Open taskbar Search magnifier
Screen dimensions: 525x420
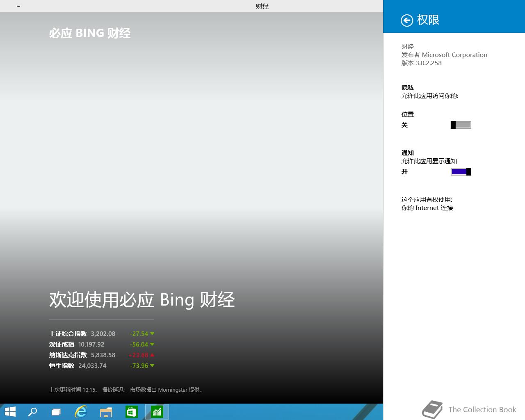[x=32, y=412]
